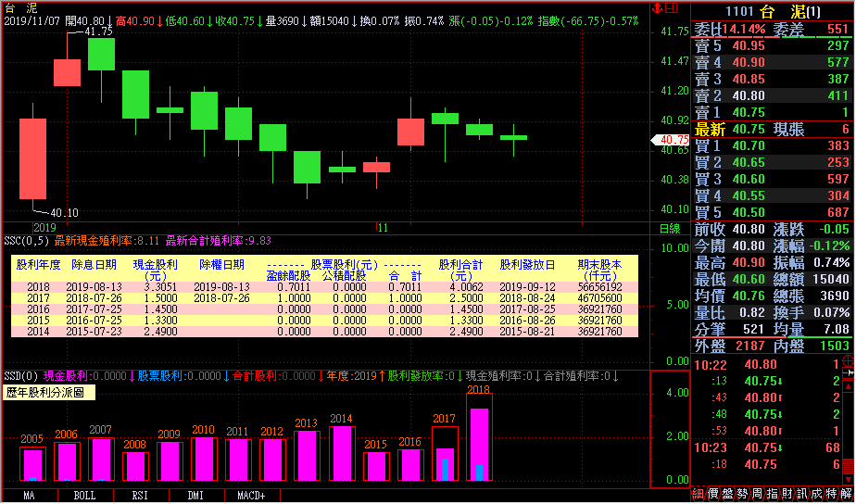Click the 歷年股利分派圖 label button
The width and height of the screenshot is (856, 504).
click(49, 393)
